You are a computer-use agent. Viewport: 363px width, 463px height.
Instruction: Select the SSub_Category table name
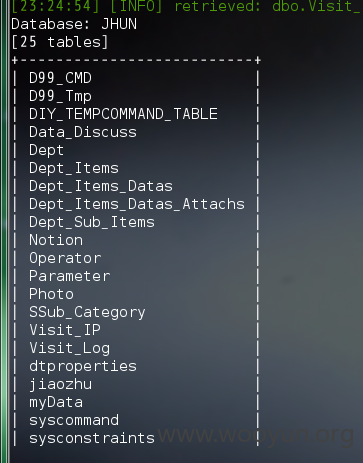87,312
